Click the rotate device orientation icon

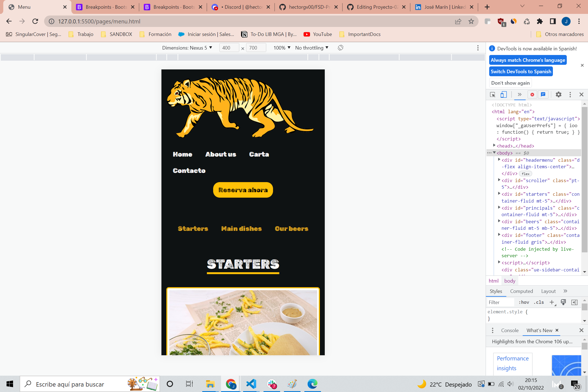pyautogui.click(x=340, y=48)
